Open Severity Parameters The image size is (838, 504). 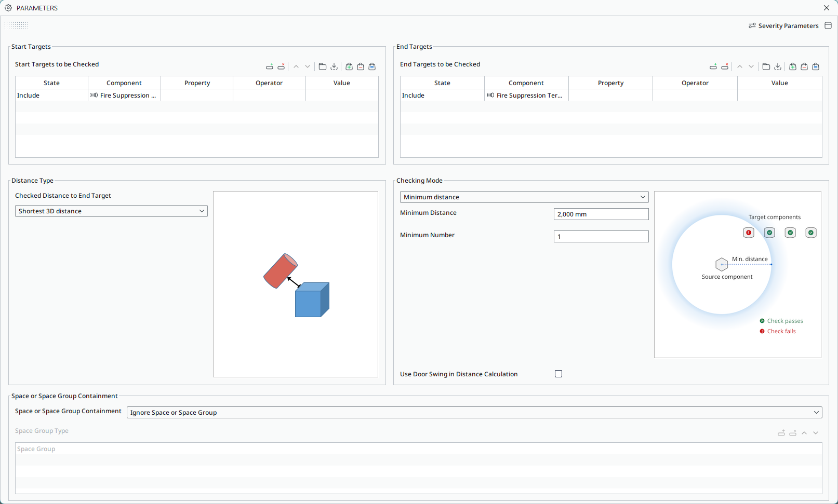[783, 25]
